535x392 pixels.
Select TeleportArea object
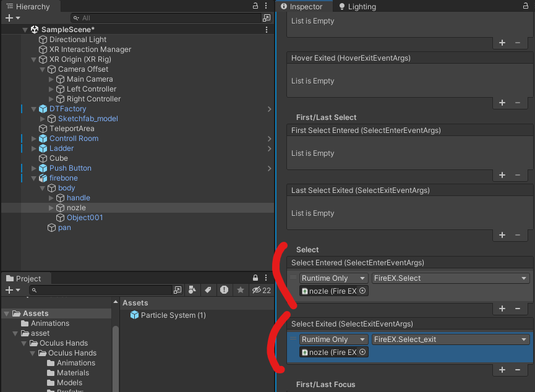72,129
